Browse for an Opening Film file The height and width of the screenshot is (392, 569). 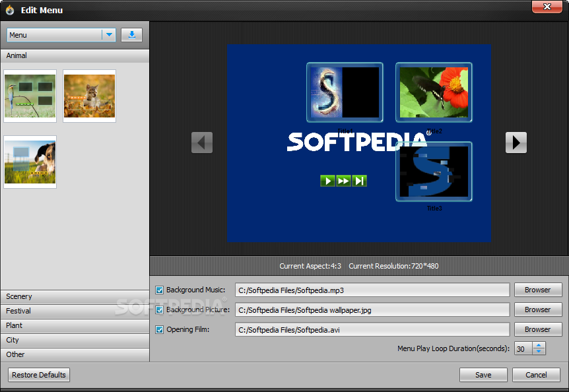pos(538,329)
